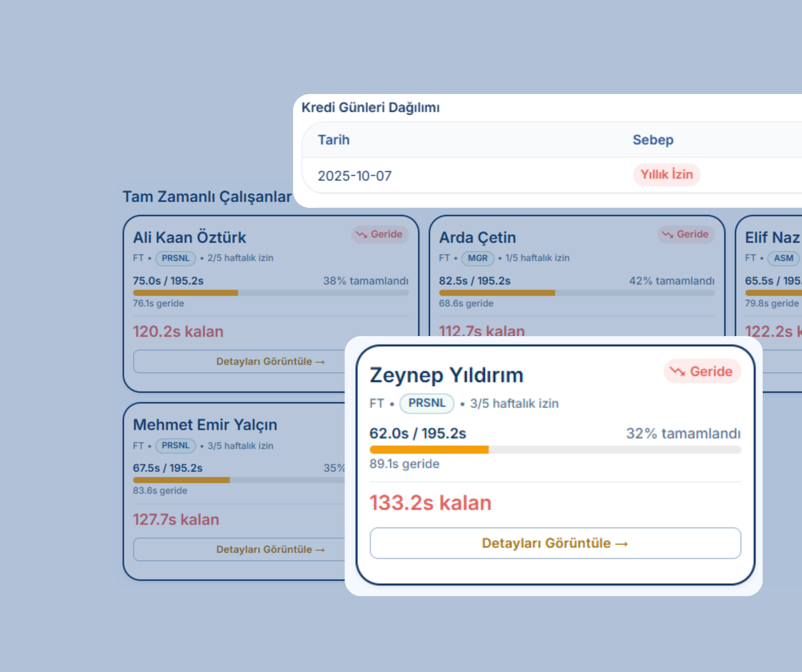Viewport: 802px width, 672px height.
Task: Click the 120.2s kalan text
Action: point(178,331)
